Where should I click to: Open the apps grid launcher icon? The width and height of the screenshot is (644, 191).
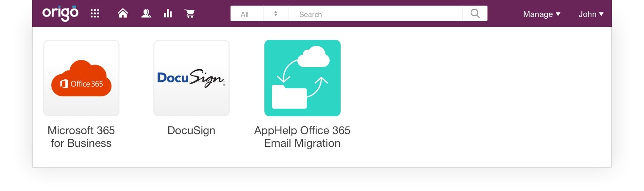(95, 14)
